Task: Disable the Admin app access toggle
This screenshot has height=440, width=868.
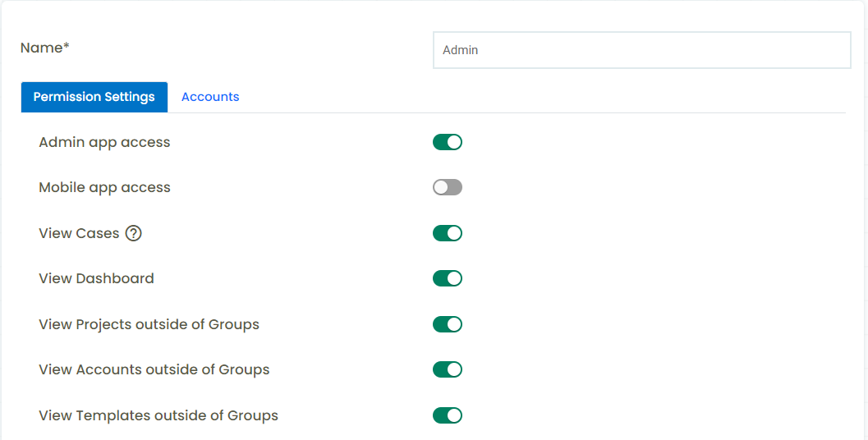Action: click(x=448, y=142)
